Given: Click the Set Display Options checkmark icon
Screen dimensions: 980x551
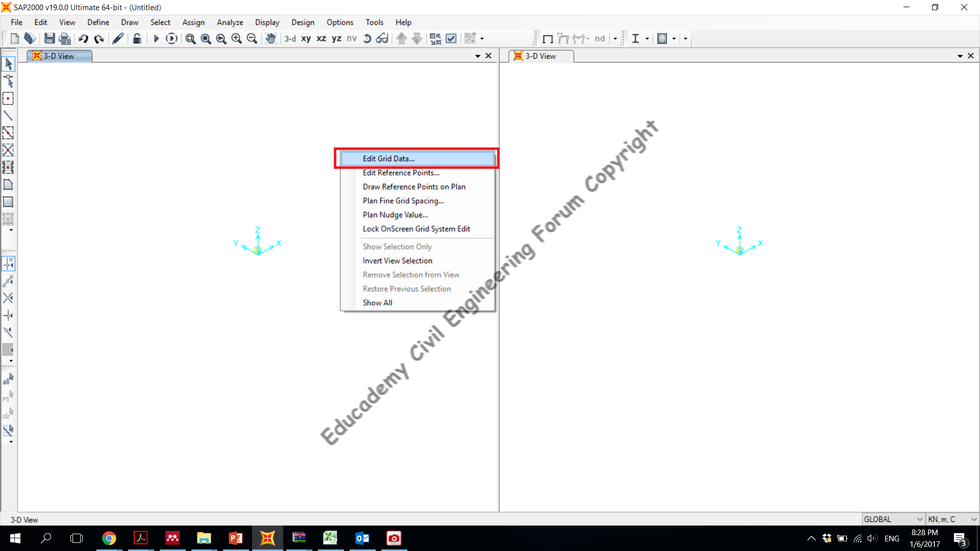Looking at the screenshot, I should pyautogui.click(x=451, y=38).
